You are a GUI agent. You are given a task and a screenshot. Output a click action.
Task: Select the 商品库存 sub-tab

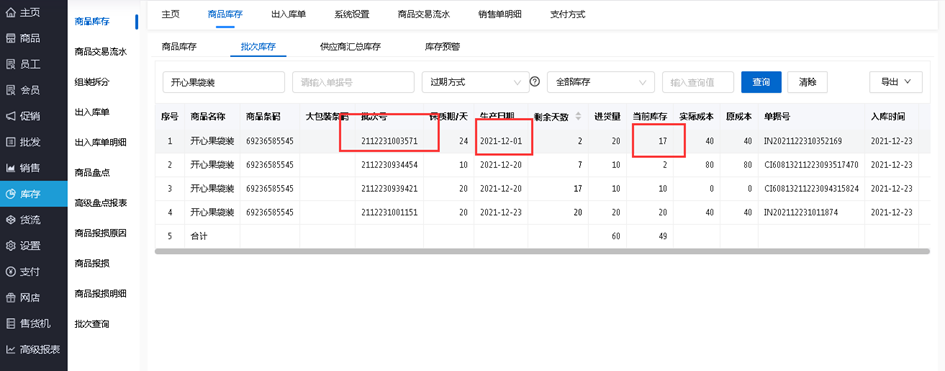click(x=180, y=46)
